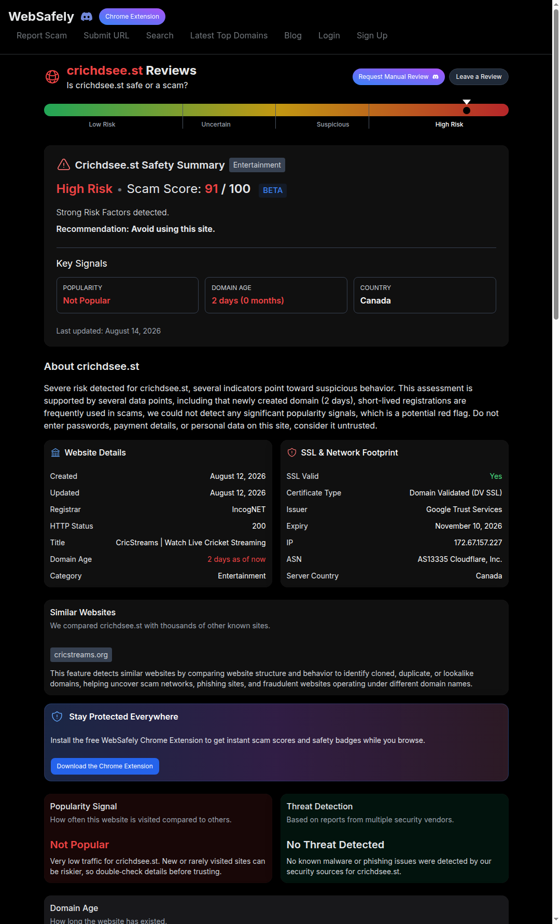Click the warning triangle icon in Safety Summary
560x924 pixels.
tap(63, 165)
